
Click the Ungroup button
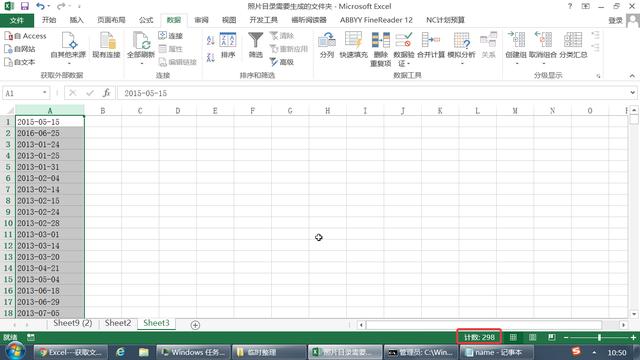point(543,47)
